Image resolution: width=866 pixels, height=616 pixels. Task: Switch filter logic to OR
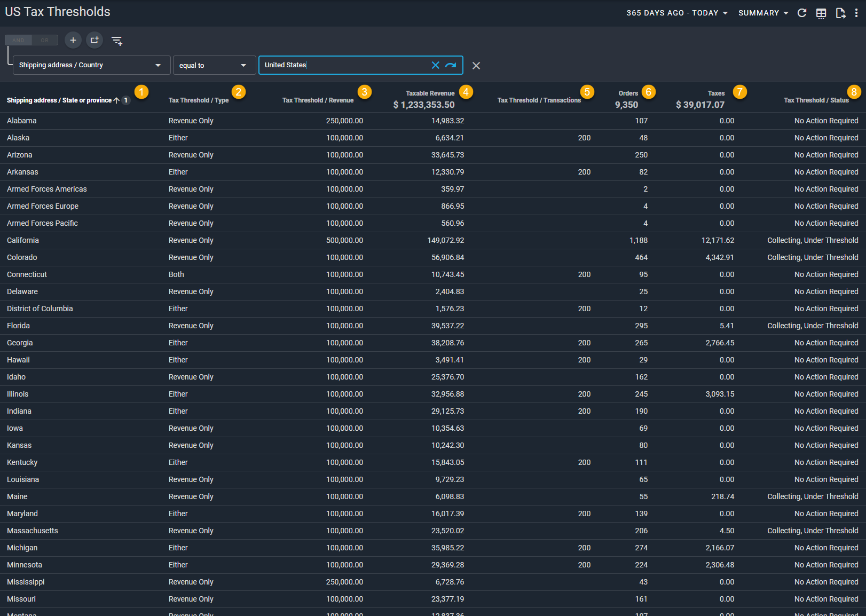coord(45,40)
